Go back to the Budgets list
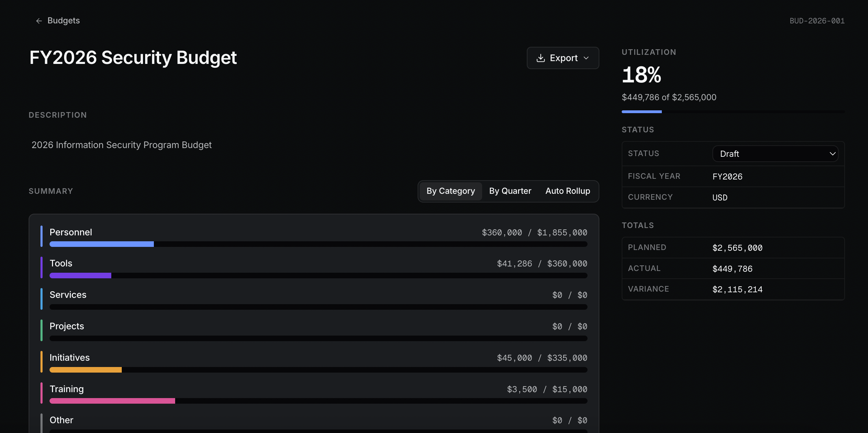Viewport: 868px width, 433px height. [58, 21]
